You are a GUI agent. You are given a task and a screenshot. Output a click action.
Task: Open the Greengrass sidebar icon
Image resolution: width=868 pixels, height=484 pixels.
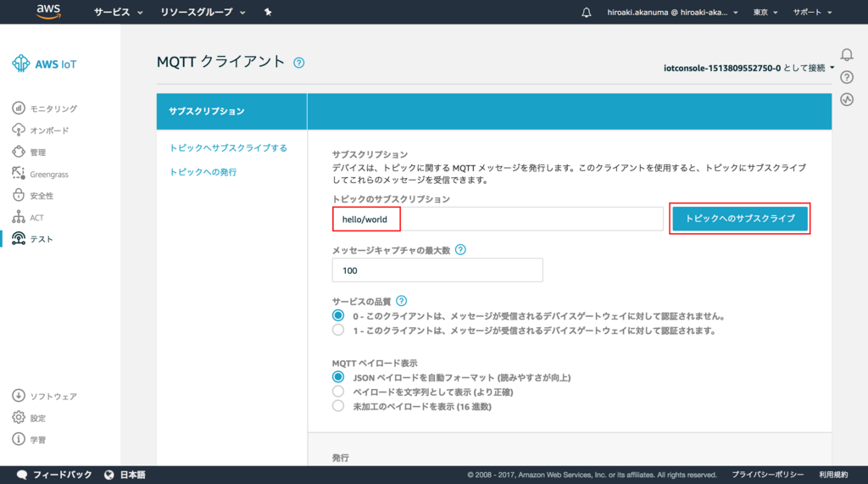(x=19, y=173)
